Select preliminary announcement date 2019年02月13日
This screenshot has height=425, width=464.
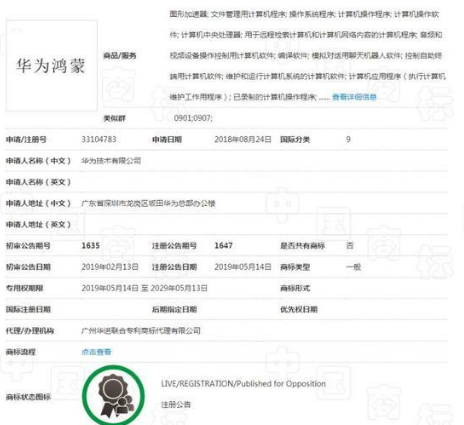coord(110,267)
